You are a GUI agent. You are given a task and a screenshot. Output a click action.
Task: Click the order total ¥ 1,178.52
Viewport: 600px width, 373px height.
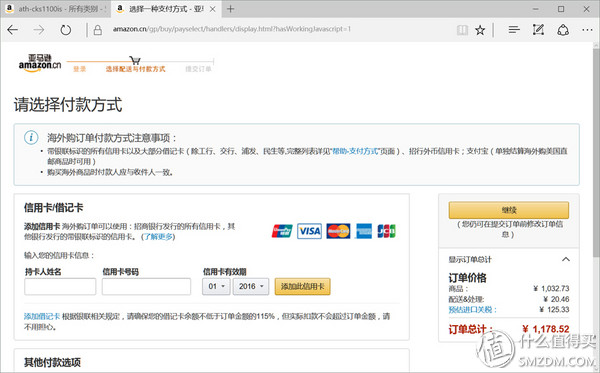click(x=545, y=329)
